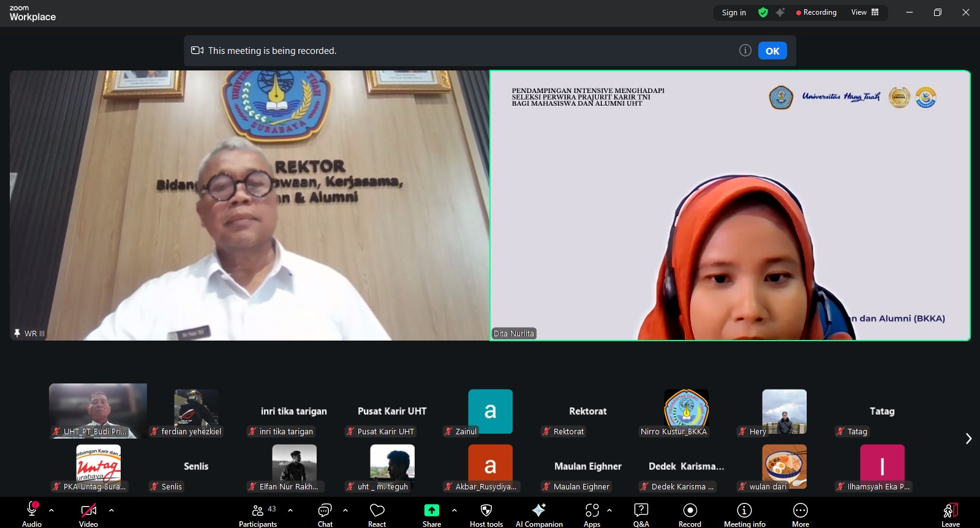Click the green Share screen icon
980x528 pixels.
[x=432, y=510]
